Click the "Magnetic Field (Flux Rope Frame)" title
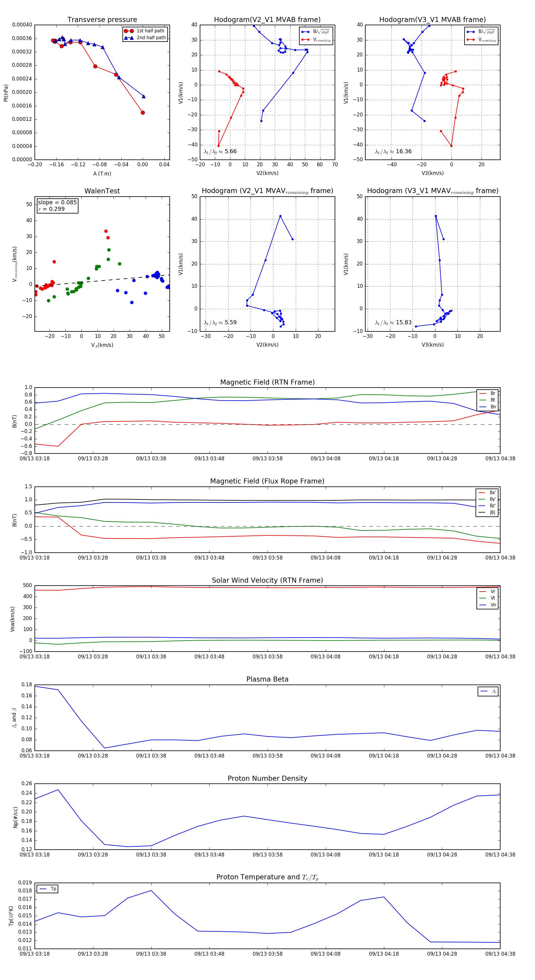 click(267, 481)
